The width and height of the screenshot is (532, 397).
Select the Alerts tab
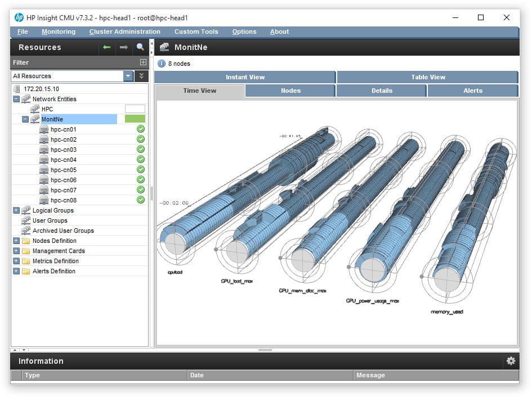click(473, 91)
